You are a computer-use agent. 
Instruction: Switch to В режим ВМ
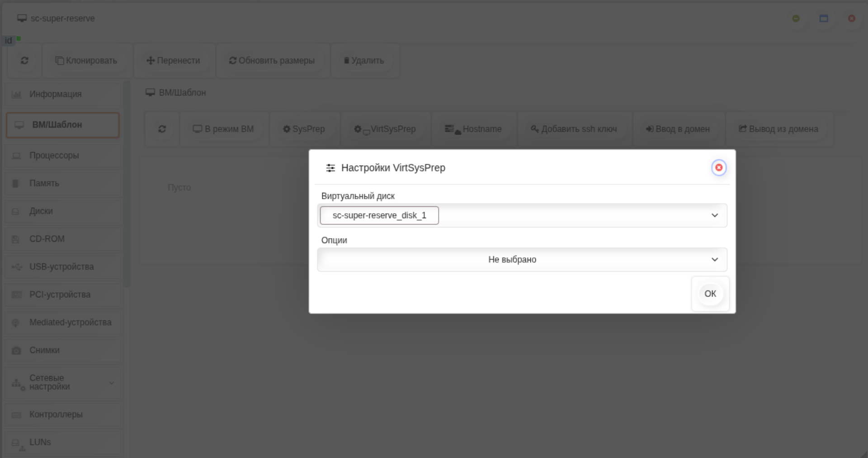click(x=223, y=129)
